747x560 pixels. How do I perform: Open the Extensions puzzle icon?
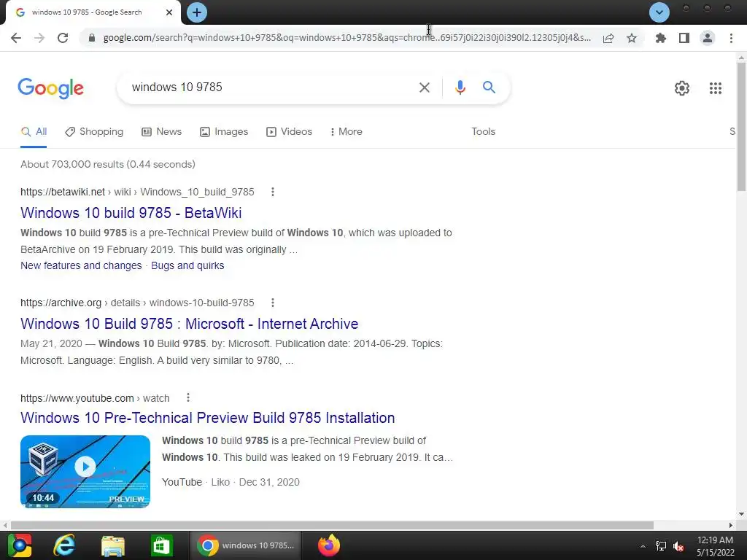pos(661,38)
